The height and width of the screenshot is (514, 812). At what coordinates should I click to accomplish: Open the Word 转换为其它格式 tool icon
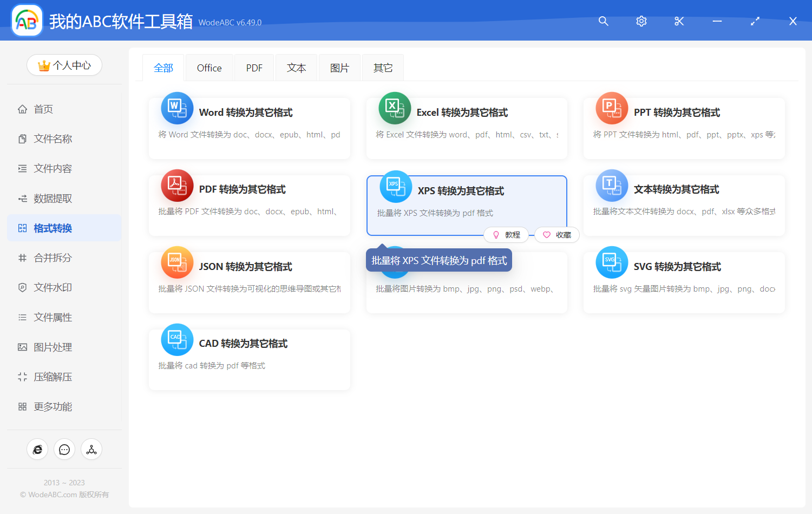pos(177,108)
